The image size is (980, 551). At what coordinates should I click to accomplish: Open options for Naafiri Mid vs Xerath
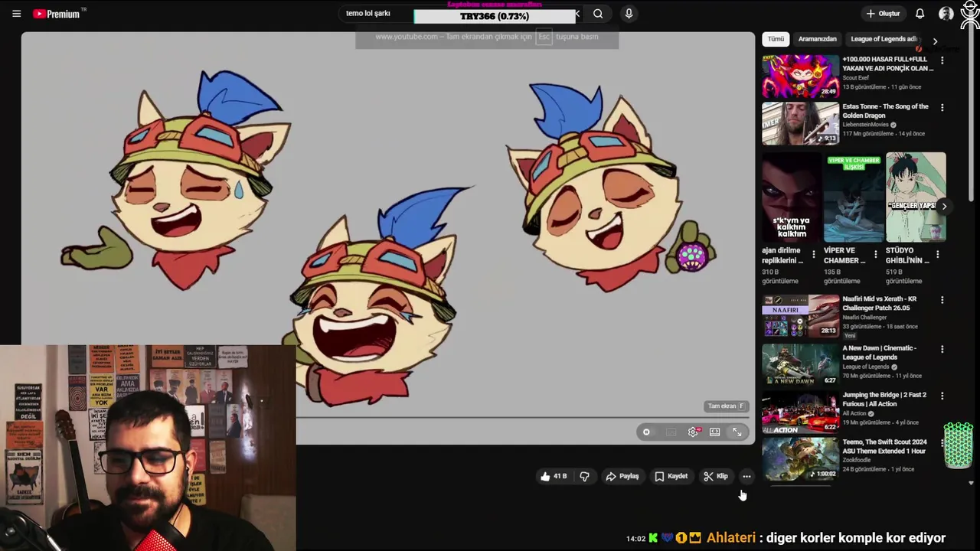(942, 300)
